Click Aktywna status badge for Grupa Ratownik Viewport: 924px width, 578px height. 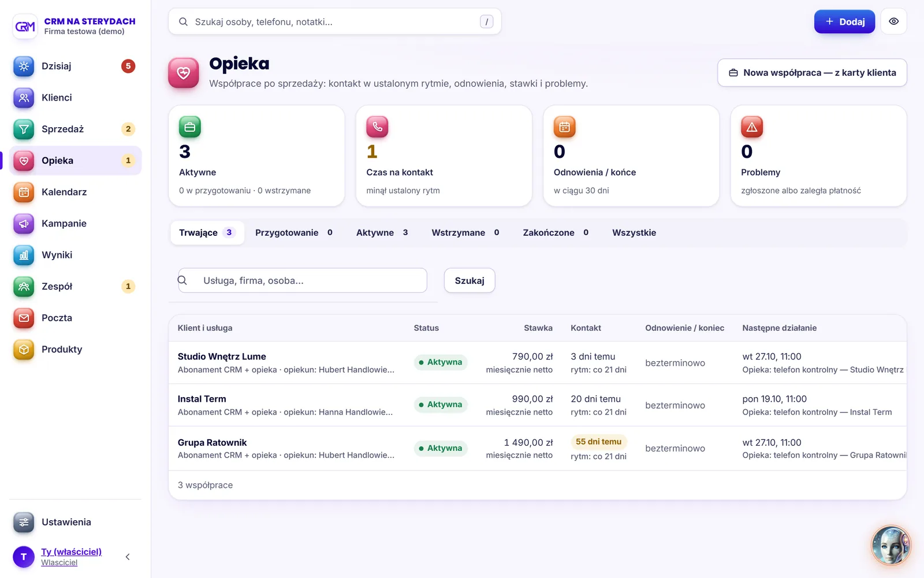441,448
